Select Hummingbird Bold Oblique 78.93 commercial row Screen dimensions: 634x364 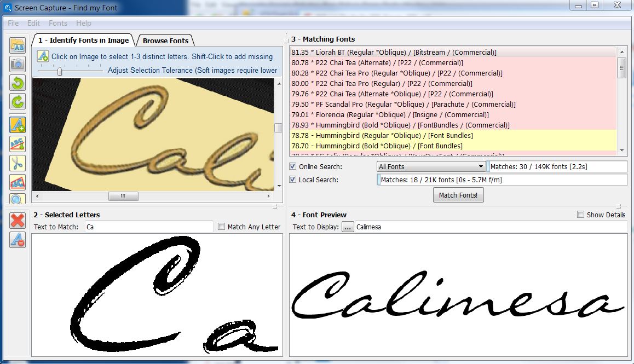pyautogui.click(x=453, y=125)
